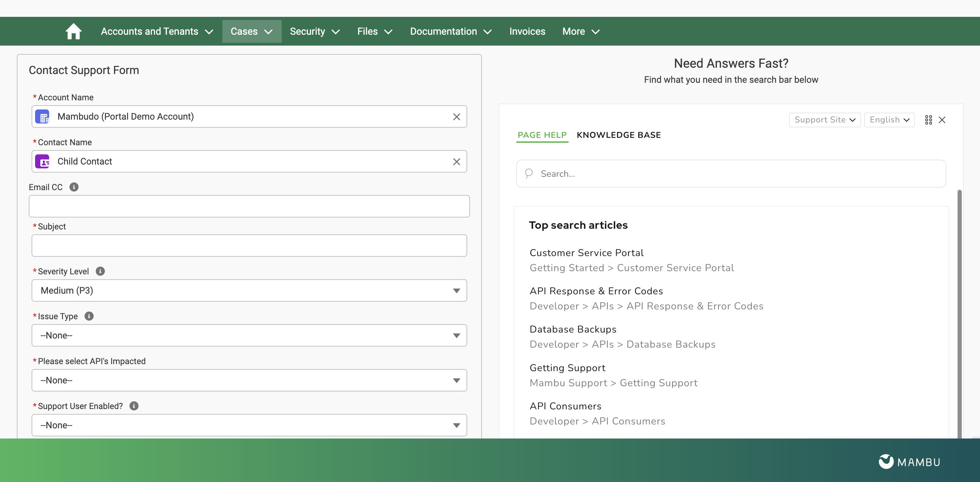
Task: Click the Email CC info icon
Action: tap(74, 187)
